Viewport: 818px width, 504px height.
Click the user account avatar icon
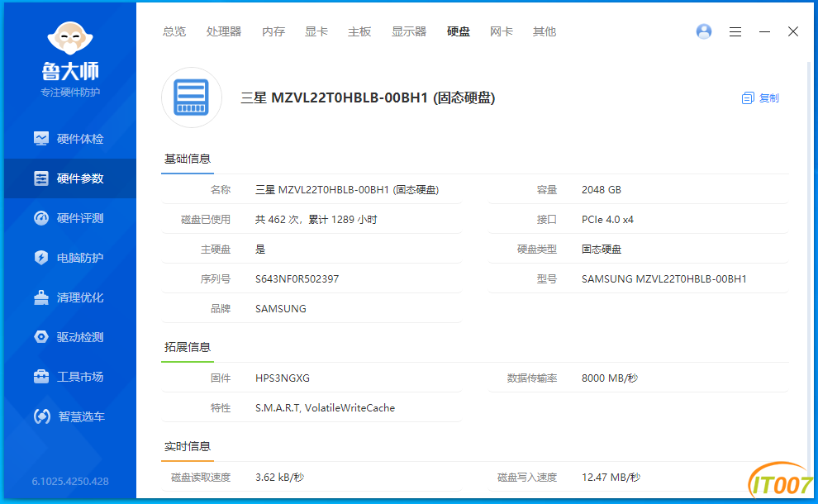pyautogui.click(x=704, y=32)
